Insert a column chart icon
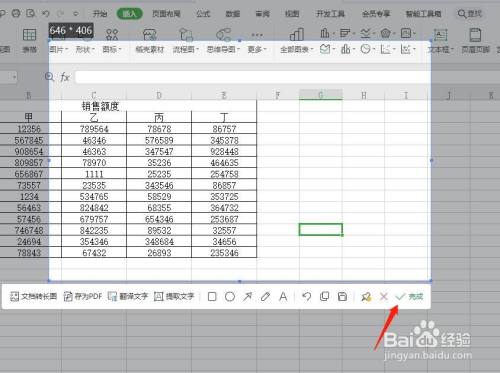500x373 pixels. click(x=326, y=33)
